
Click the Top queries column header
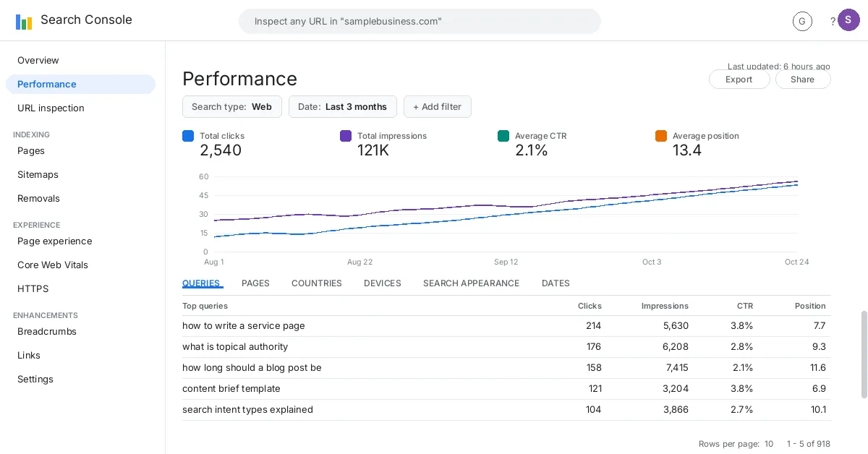tap(205, 306)
